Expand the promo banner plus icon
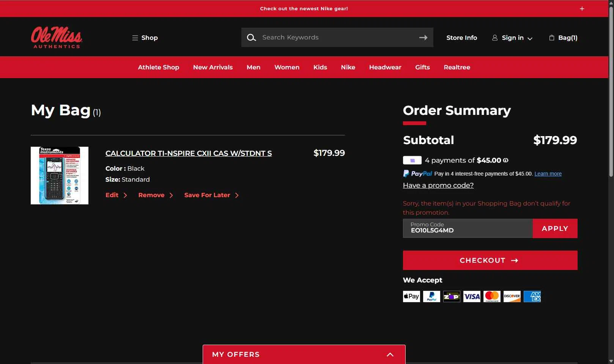The height and width of the screenshot is (364, 614). click(x=582, y=9)
